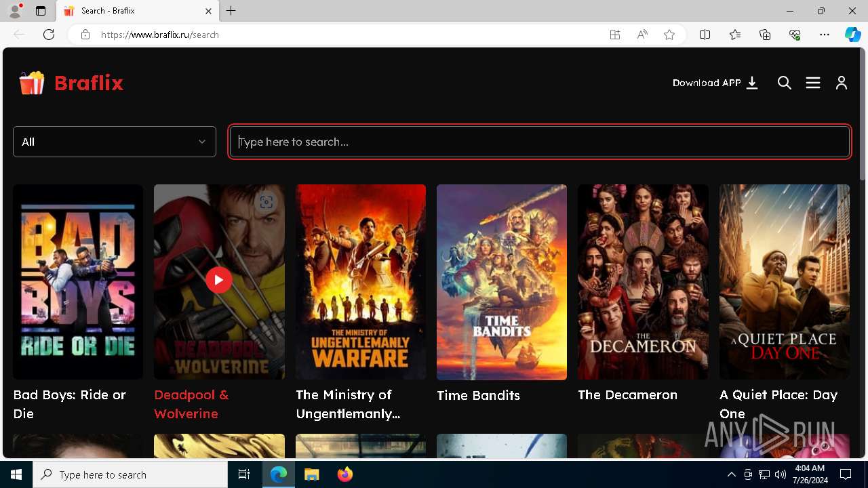The image size is (868, 488).
Task: Open the taskbar clock 4:04 AM
Action: (810, 474)
